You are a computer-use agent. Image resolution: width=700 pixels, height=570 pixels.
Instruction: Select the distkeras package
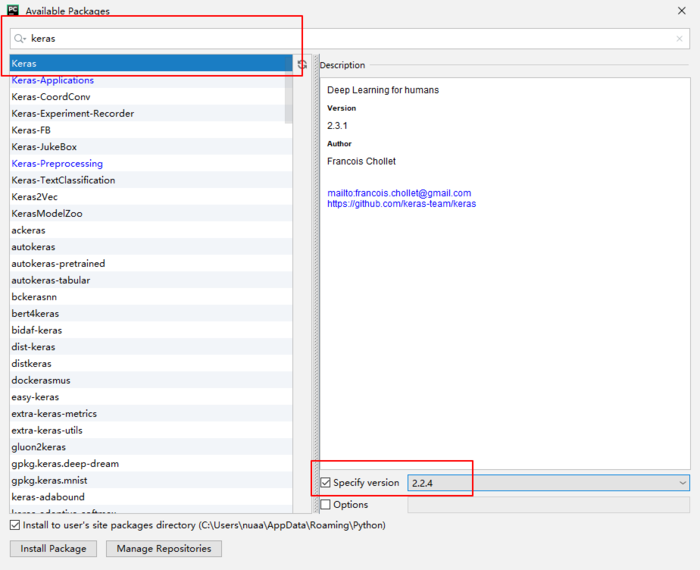coord(151,363)
